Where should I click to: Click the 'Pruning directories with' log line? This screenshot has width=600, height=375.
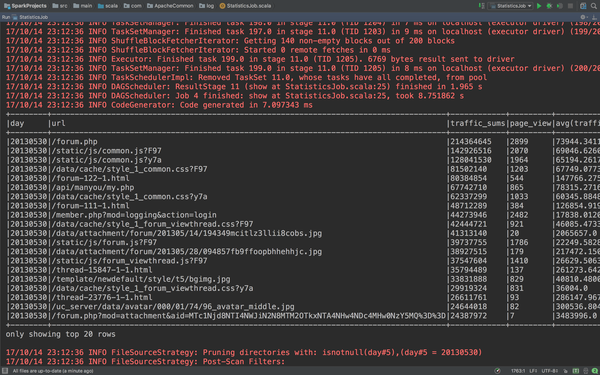pyautogui.click(x=244, y=352)
